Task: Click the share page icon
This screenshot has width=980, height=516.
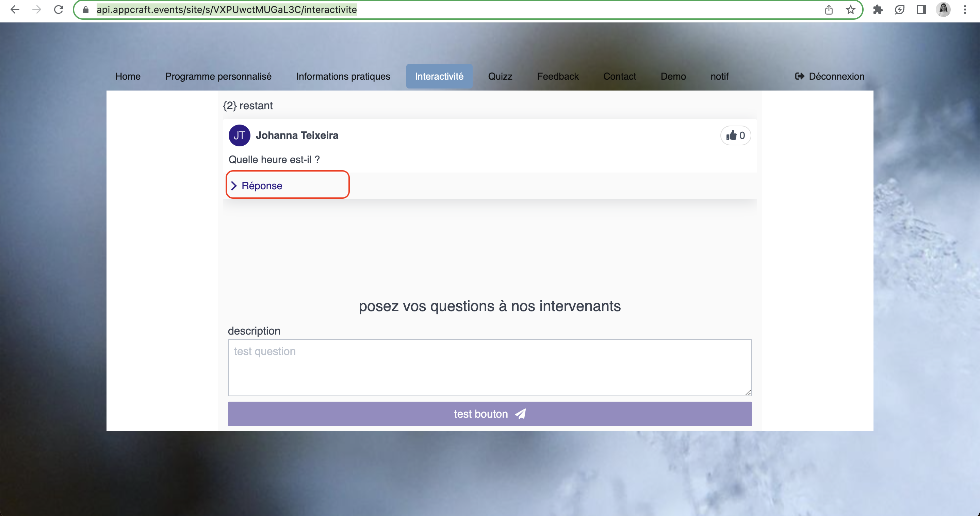Action: [829, 10]
